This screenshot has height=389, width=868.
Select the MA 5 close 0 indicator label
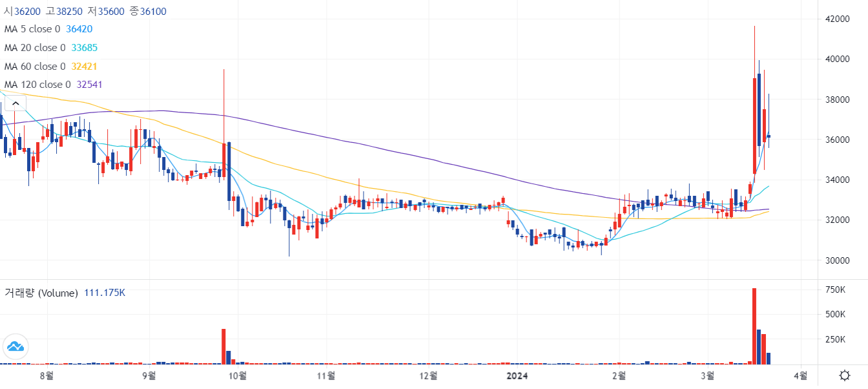point(32,29)
